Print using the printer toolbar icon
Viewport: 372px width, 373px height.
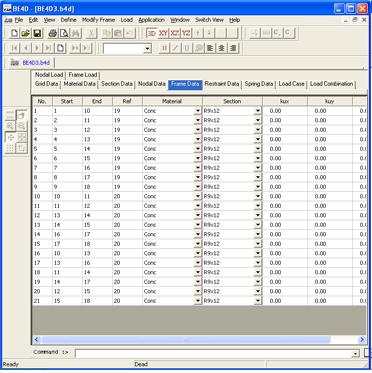53,33
